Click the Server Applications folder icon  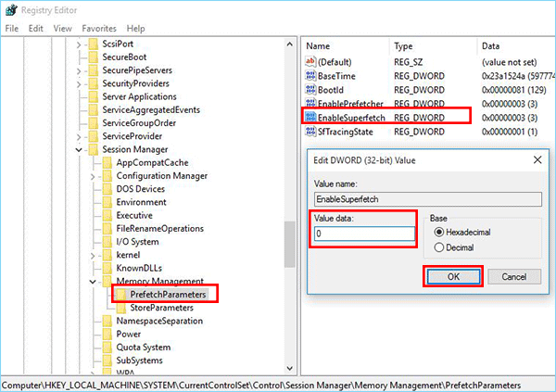tap(94, 96)
